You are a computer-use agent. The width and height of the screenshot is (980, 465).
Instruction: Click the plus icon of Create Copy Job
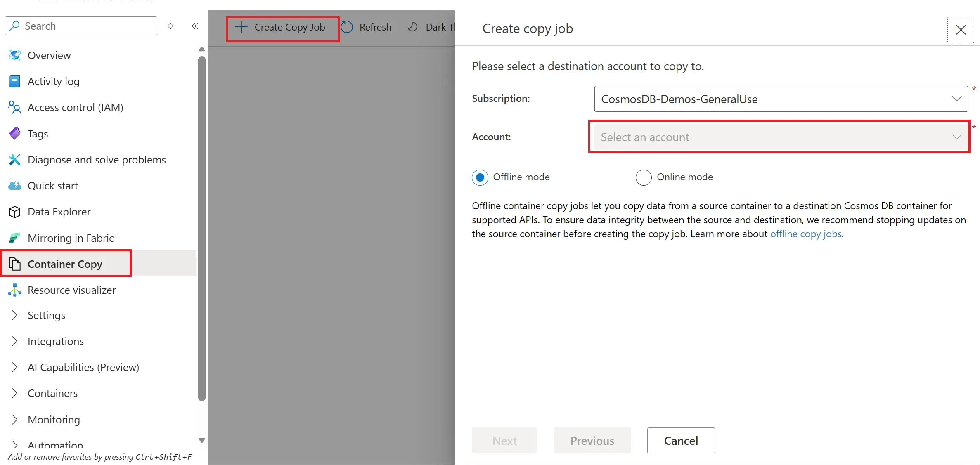[x=241, y=27]
